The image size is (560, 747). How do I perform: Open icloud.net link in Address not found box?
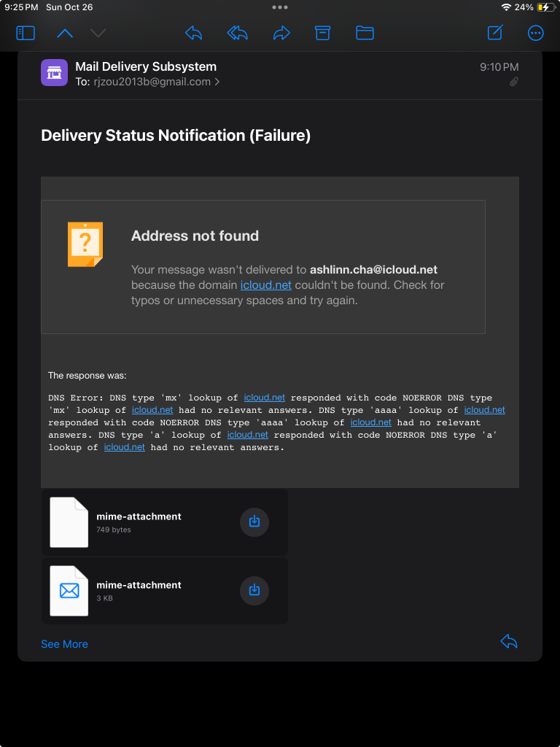[x=266, y=285]
